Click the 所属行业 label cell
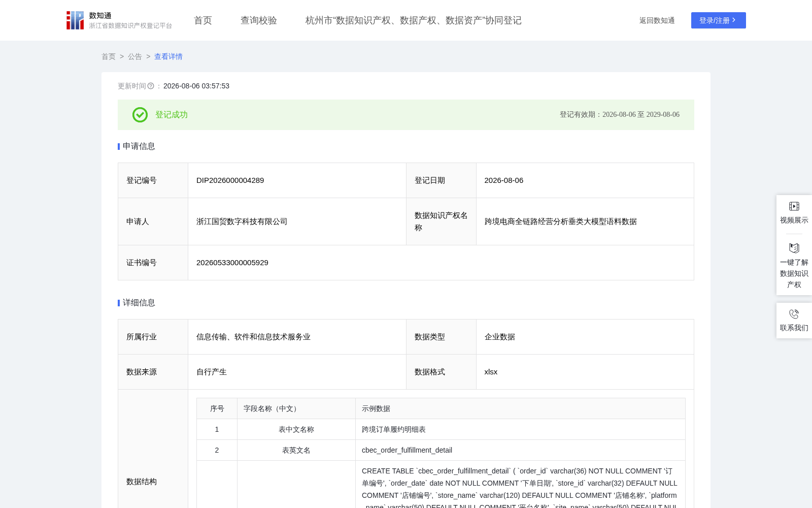This screenshot has height=508, width=812. click(x=153, y=337)
